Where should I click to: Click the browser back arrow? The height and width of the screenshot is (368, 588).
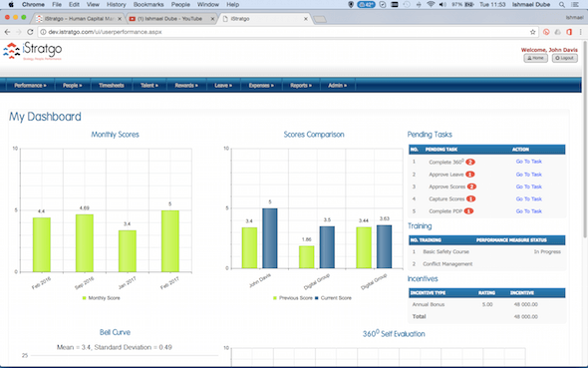click(x=8, y=32)
